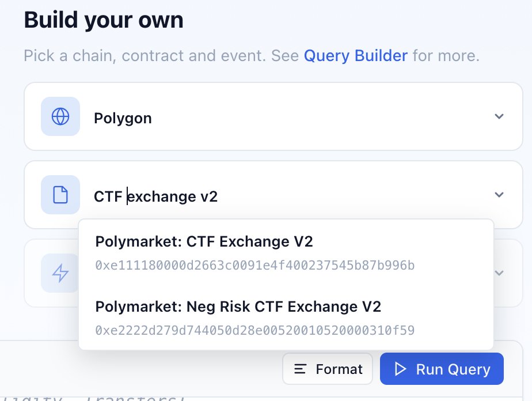Expand the Polygon chain dropdown chevron
This screenshot has height=401, width=532.
[499, 116]
